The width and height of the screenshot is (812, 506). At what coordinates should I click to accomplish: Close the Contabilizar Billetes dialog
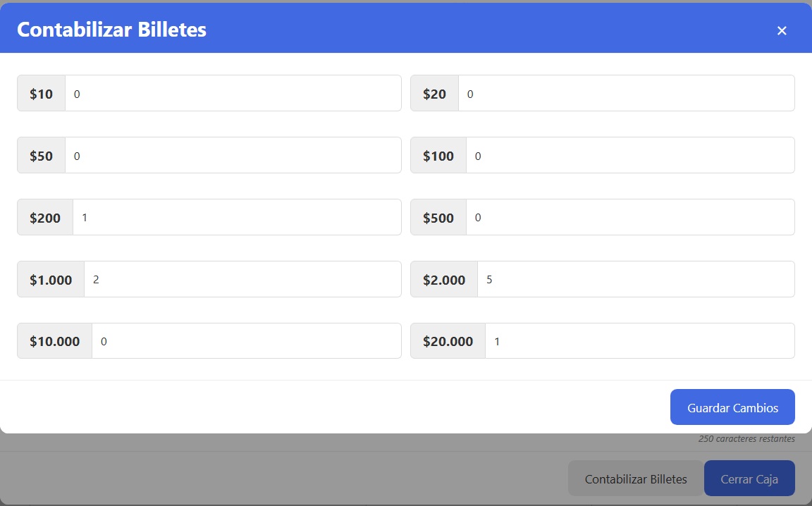point(781,30)
